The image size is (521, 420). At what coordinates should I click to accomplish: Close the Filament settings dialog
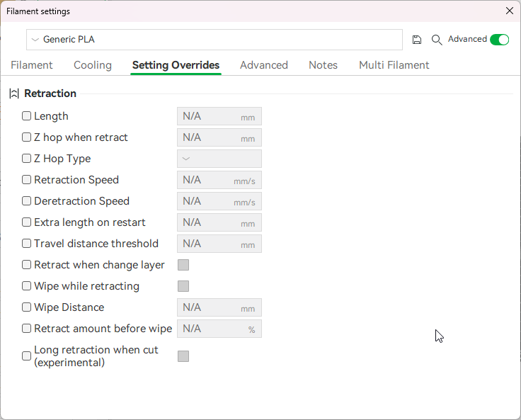click(x=510, y=11)
